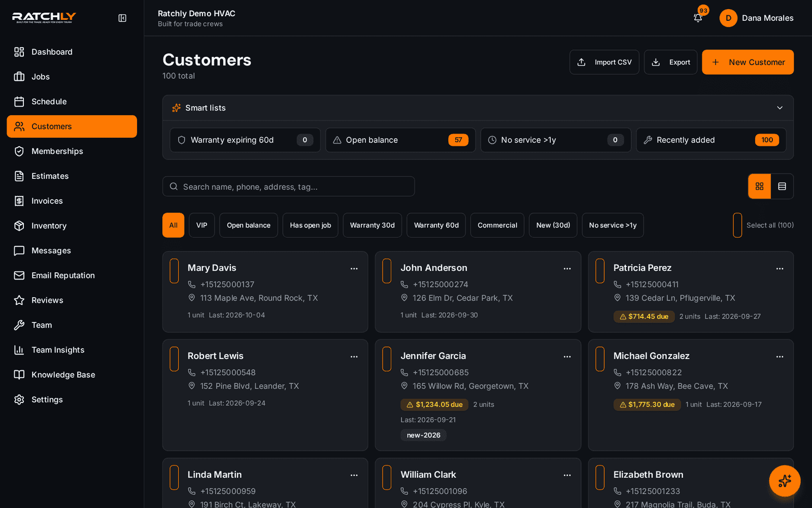Image resolution: width=812 pixels, height=508 pixels.
Task: Open the Open balance smart list
Action: [400, 140]
